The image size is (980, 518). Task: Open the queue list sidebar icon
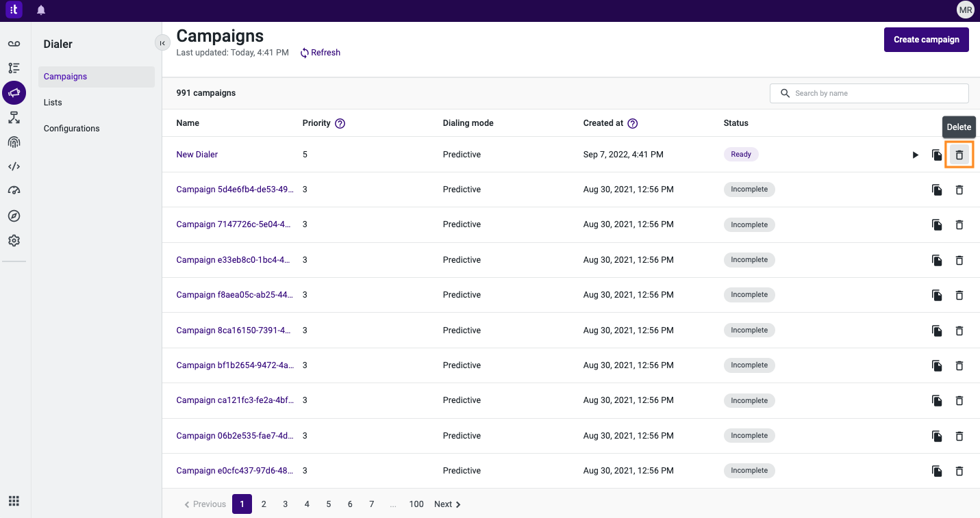coord(14,68)
